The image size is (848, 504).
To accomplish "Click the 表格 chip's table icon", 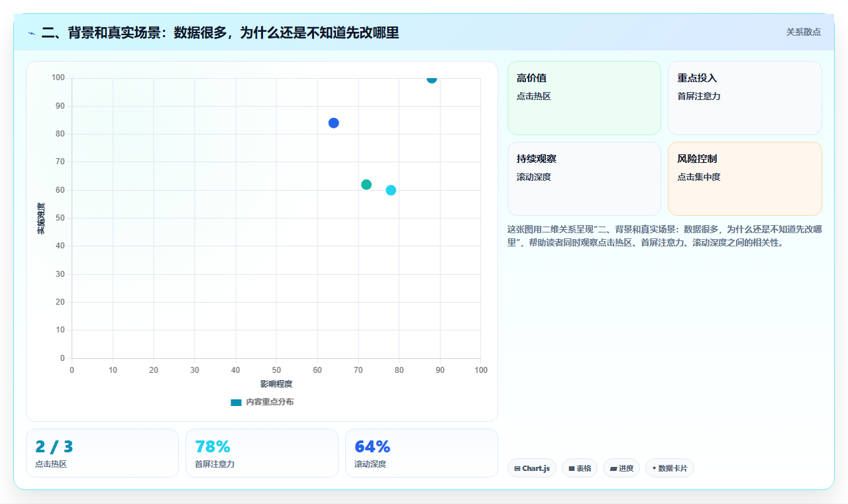I will (x=572, y=468).
